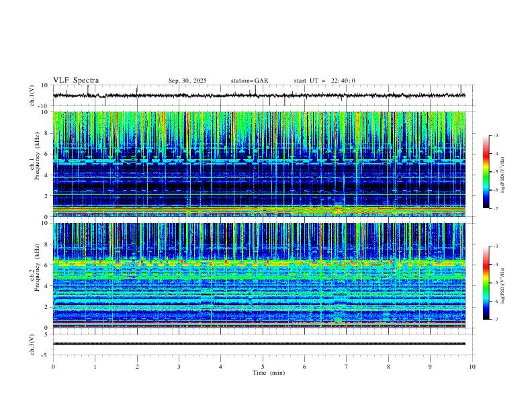Click the ch.2 spectrogram color bar

click(x=486, y=283)
